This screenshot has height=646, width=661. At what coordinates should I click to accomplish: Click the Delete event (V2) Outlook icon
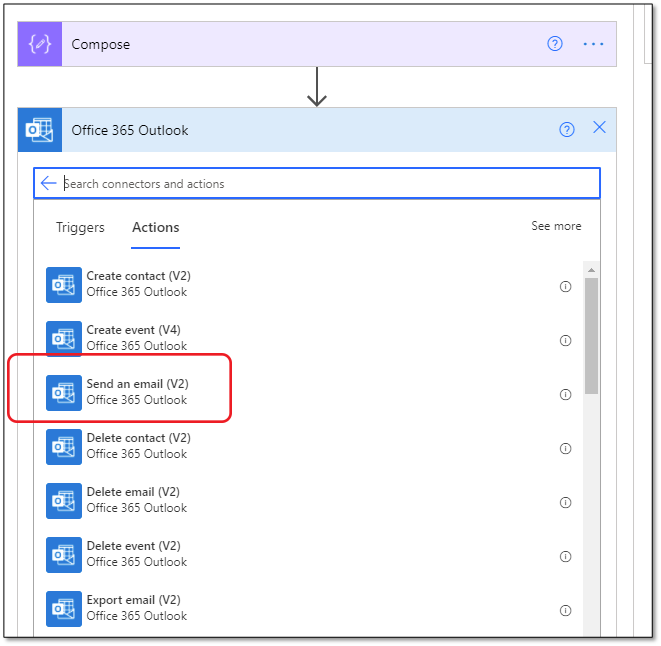64,555
